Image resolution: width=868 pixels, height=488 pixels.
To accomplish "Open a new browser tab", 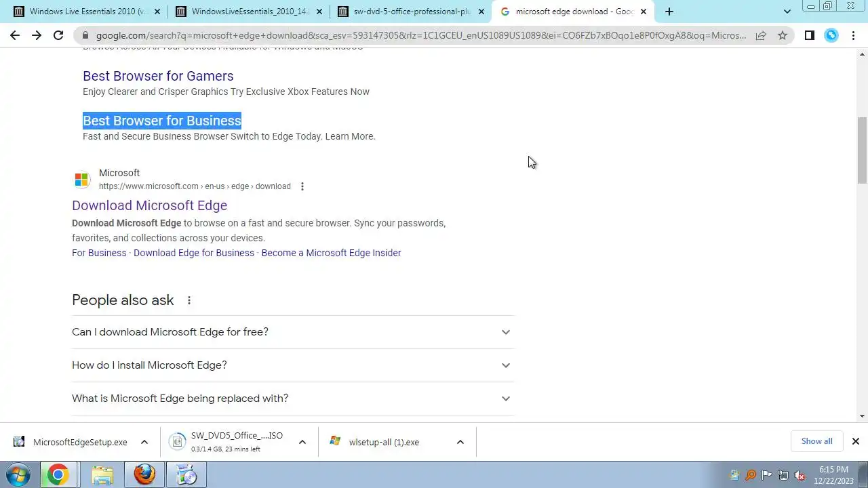I will tap(669, 12).
